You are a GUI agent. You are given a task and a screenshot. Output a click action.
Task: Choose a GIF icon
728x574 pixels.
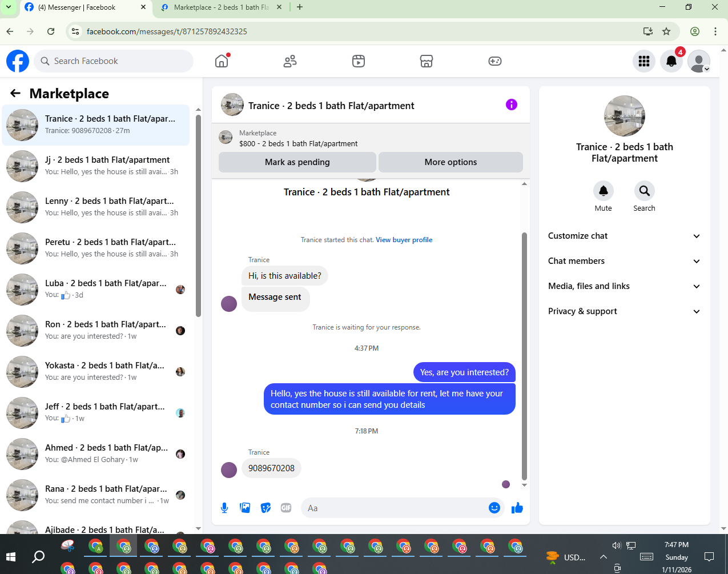click(x=286, y=508)
